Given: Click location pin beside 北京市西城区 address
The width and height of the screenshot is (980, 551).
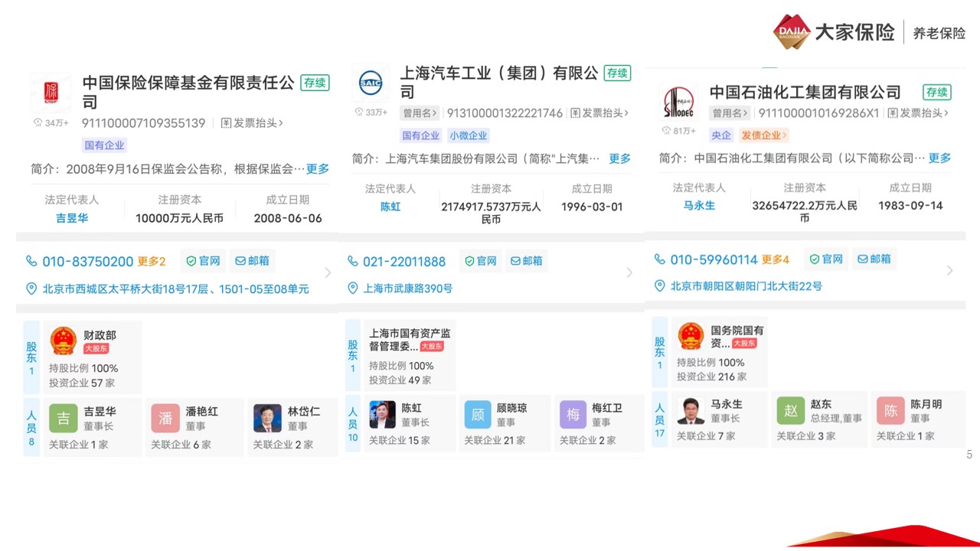Looking at the screenshot, I should coord(31,289).
